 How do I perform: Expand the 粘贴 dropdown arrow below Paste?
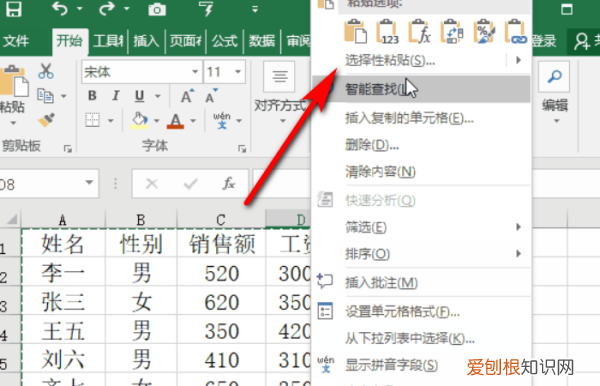pyautogui.click(x=13, y=123)
